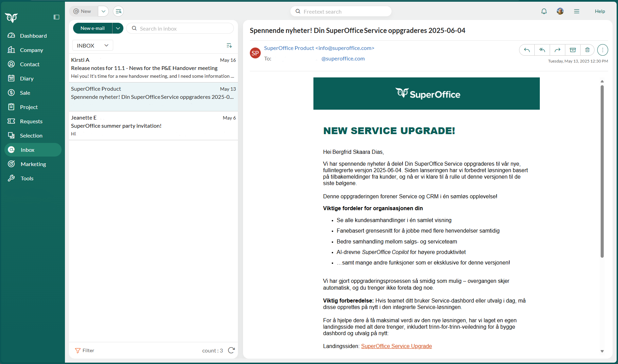Open the sort order icon
Viewport: 618px width, 364px height.
point(229,45)
